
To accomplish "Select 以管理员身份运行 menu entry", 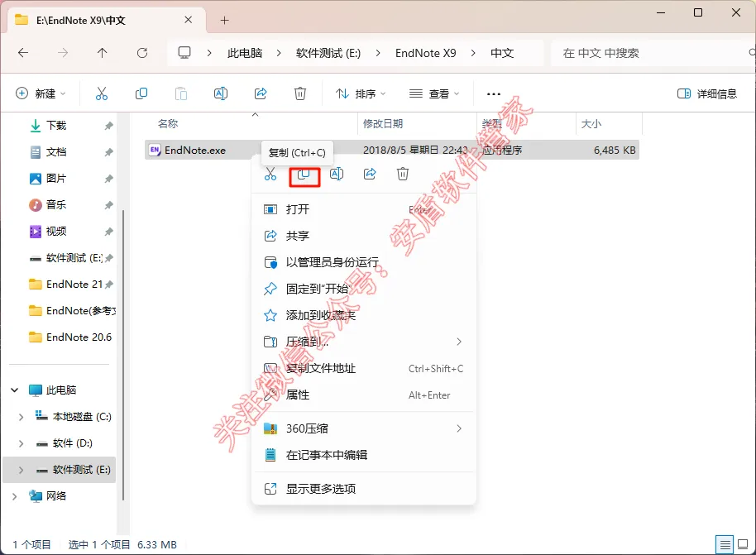I will pyautogui.click(x=364, y=262).
